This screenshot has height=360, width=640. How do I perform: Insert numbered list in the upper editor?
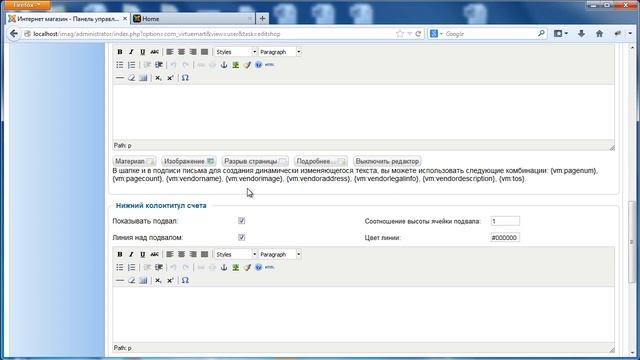coord(131,65)
